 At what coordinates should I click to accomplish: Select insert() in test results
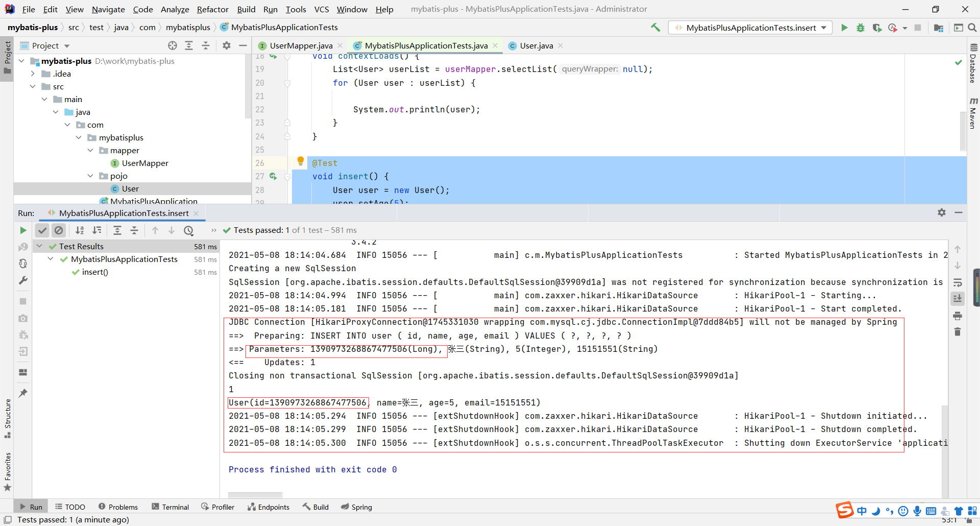tap(95, 272)
